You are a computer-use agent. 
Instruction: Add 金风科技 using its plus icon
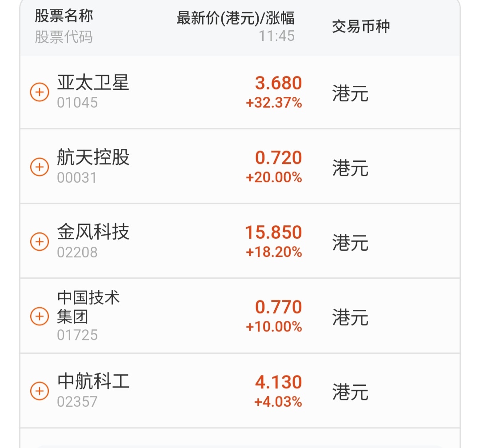click(40, 242)
